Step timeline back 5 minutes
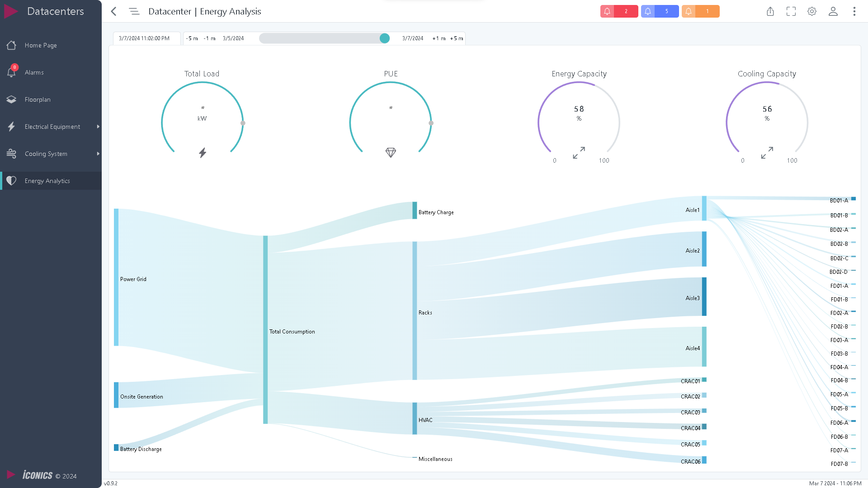 (192, 38)
